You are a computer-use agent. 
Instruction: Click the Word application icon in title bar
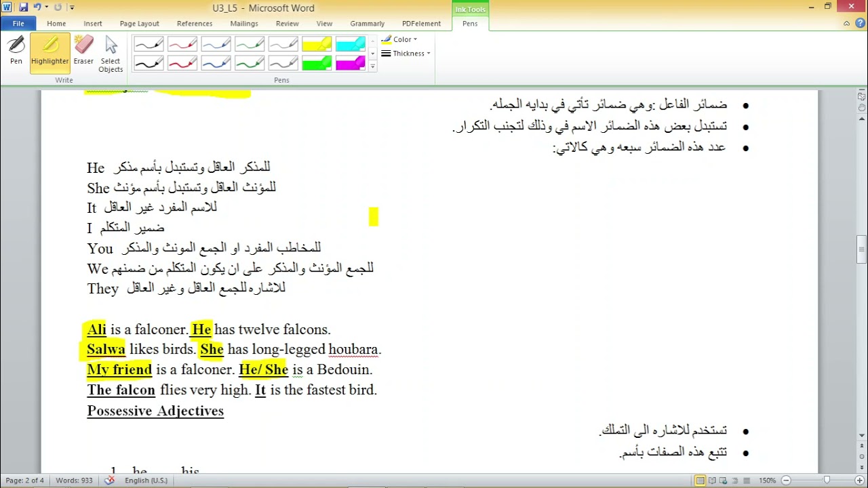click(7, 7)
